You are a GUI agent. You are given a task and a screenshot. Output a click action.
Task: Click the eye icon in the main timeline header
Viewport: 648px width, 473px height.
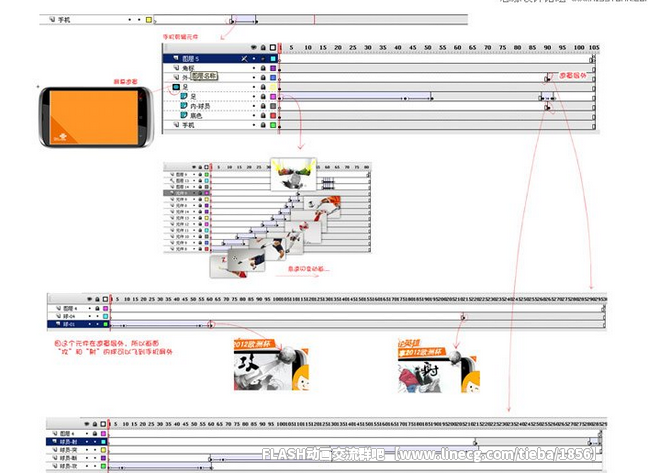pos(254,48)
